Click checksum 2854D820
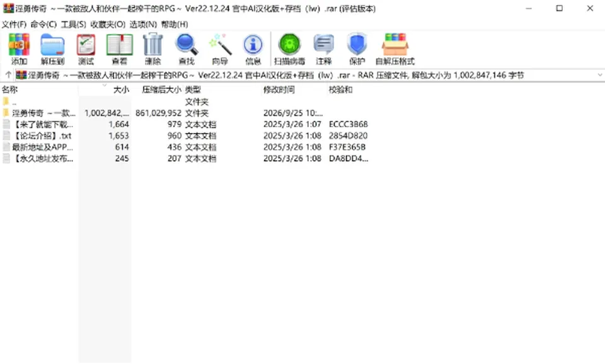 [x=348, y=136]
